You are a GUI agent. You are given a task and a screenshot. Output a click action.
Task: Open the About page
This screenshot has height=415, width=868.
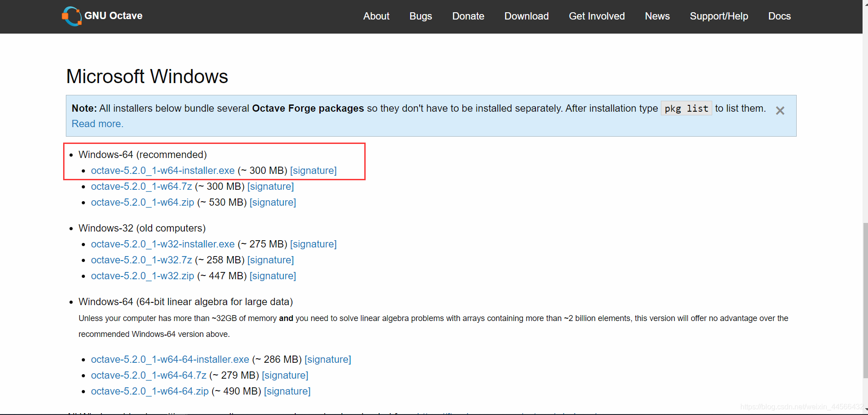click(x=376, y=16)
